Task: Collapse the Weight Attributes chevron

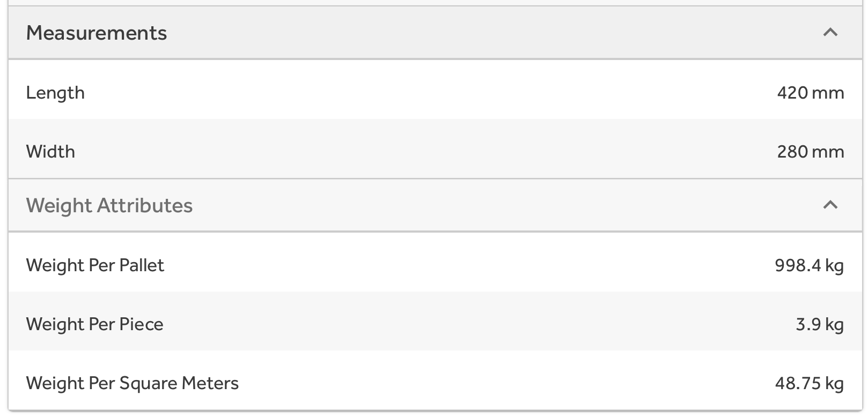Action: [x=830, y=205]
